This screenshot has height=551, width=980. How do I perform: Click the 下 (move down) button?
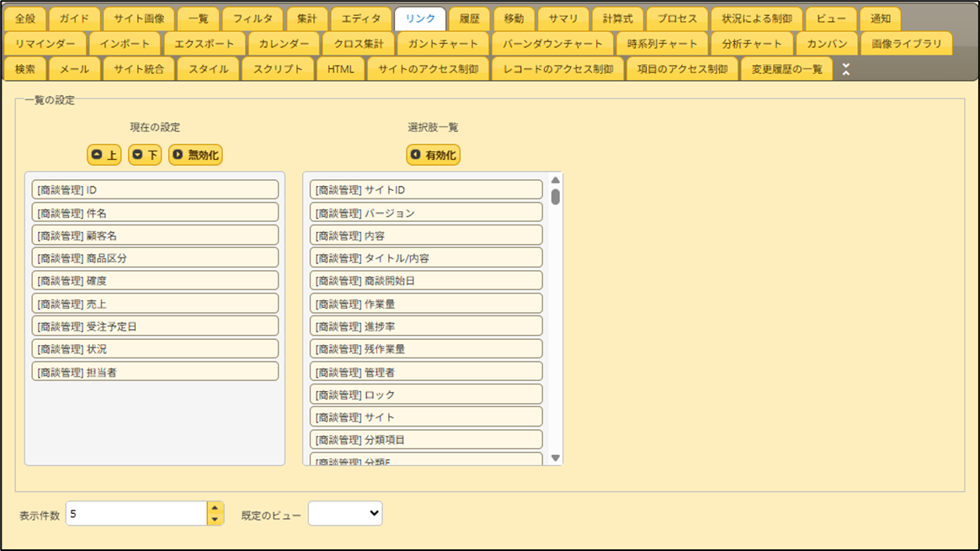point(145,155)
